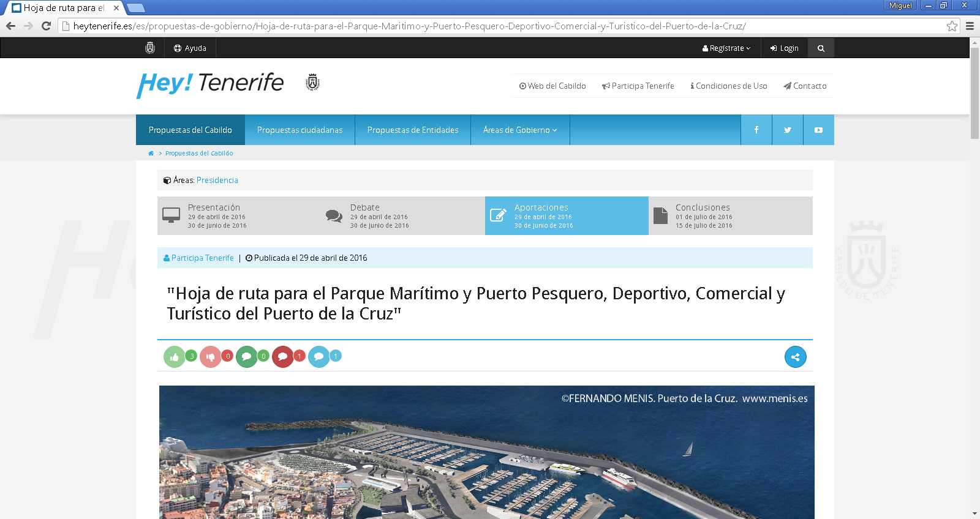
Task: Click the blue share button icon
Action: point(795,357)
